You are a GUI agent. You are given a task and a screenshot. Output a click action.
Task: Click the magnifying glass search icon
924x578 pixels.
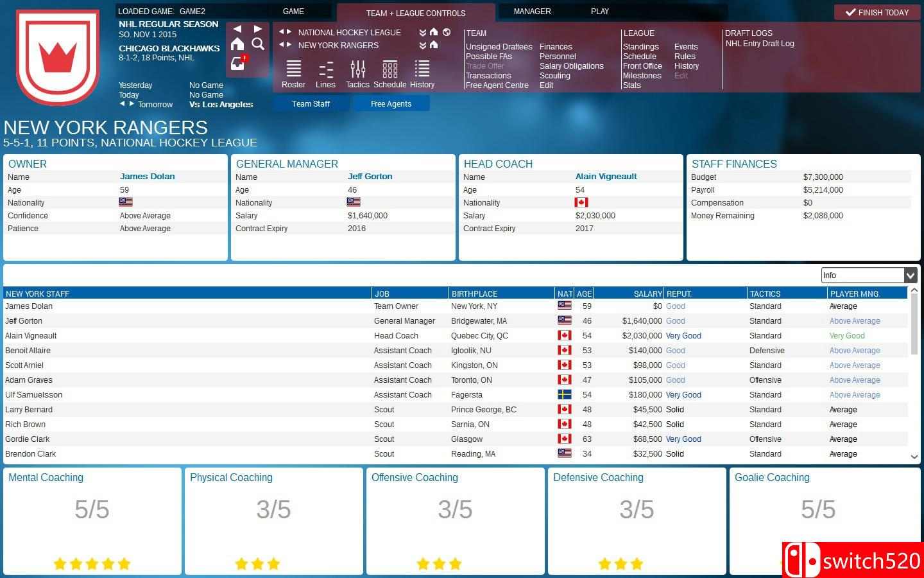(x=258, y=44)
